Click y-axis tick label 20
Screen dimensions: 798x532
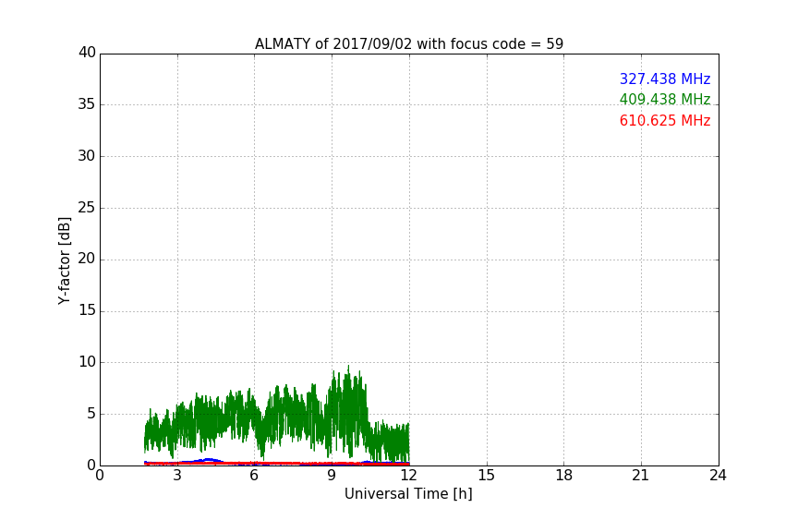pyautogui.click(x=87, y=259)
